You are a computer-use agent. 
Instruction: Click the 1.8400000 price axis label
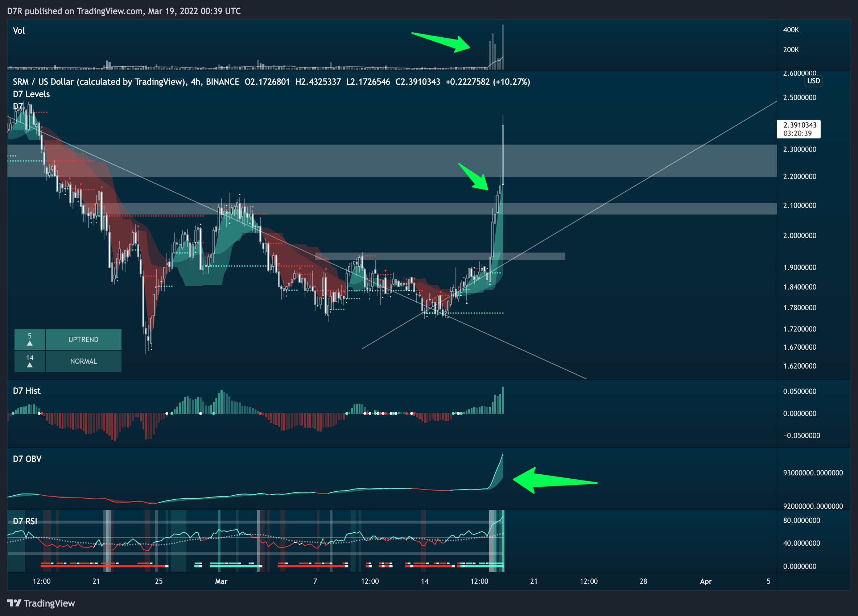point(799,287)
